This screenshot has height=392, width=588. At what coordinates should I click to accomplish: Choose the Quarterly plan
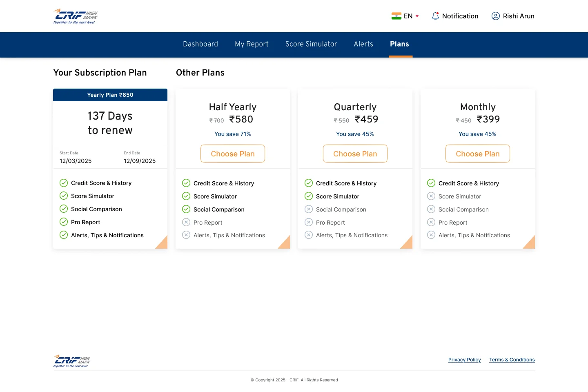tap(355, 154)
